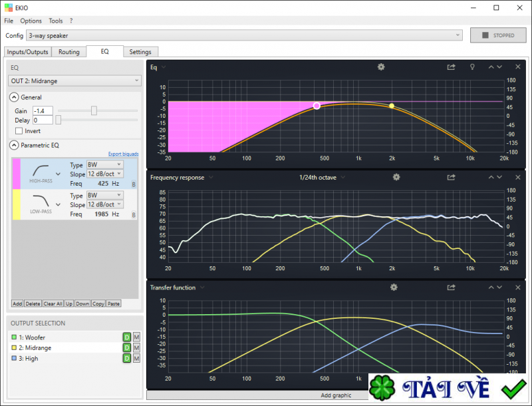Click the high-pass filter shape icon
Screen dimensions: 532x406
[x=42, y=172]
